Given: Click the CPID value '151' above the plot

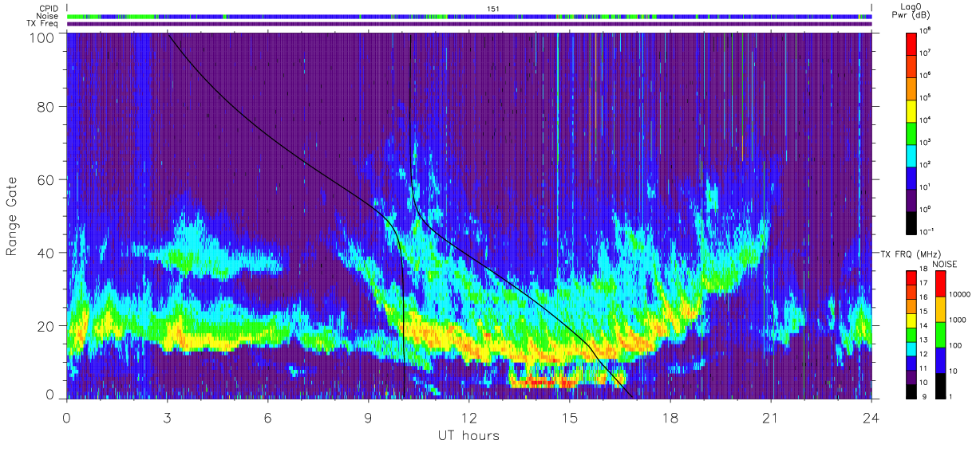Looking at the screenshot, I should pos(492,9).
